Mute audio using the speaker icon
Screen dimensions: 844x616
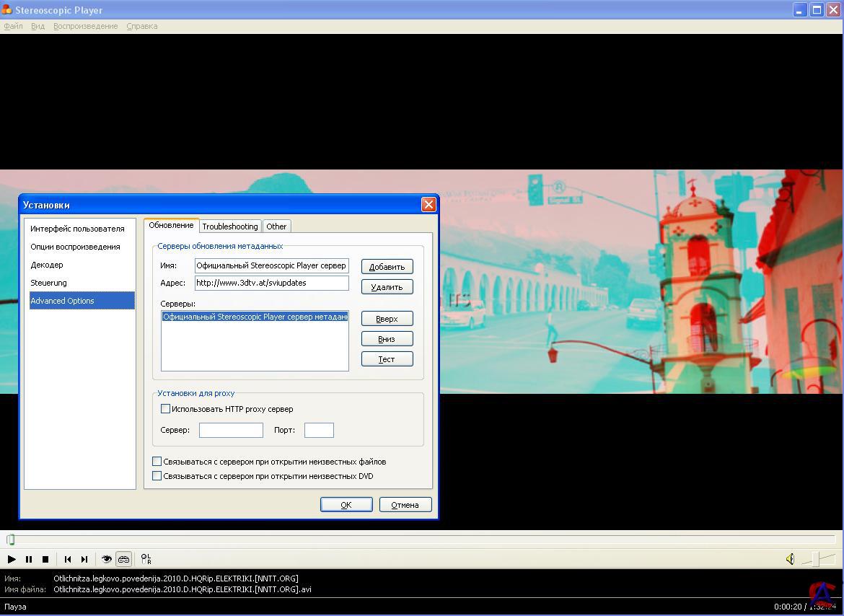coord(791,559)
